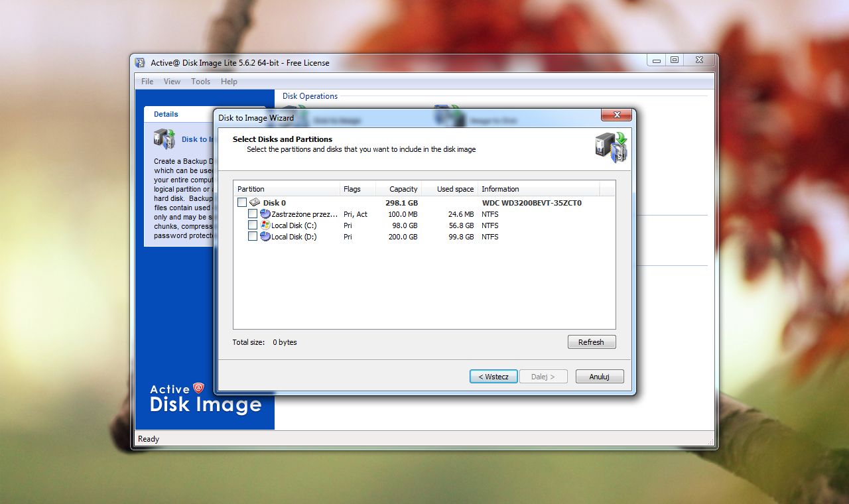Image resolution: width=849 pixels, height=504 pixels.
Task: Sort by the Capacity column header
Action: [x=399, y=189]
